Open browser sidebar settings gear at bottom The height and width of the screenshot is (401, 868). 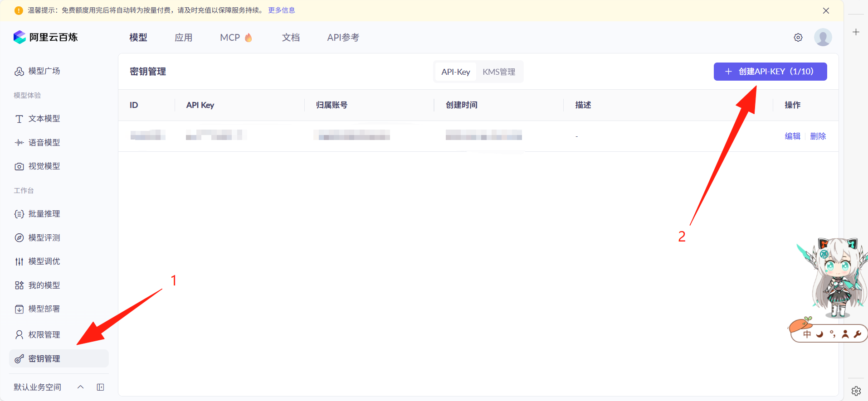pyautogui.click(x=856, y=391)
